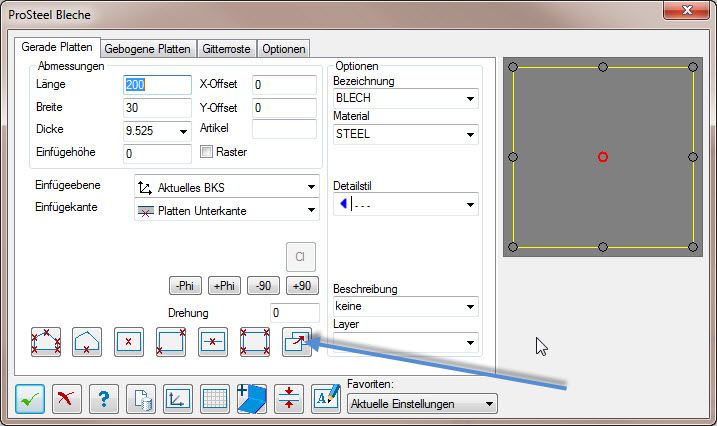Screen dimensions: 717x426
Task: Click the Cl button
Action: point(301,257)
